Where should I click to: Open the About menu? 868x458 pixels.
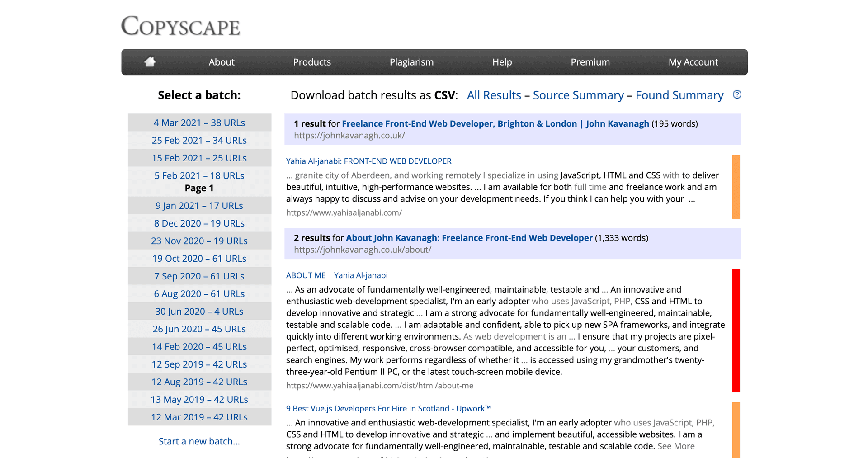pyautogui.click(x=222, y=62)
